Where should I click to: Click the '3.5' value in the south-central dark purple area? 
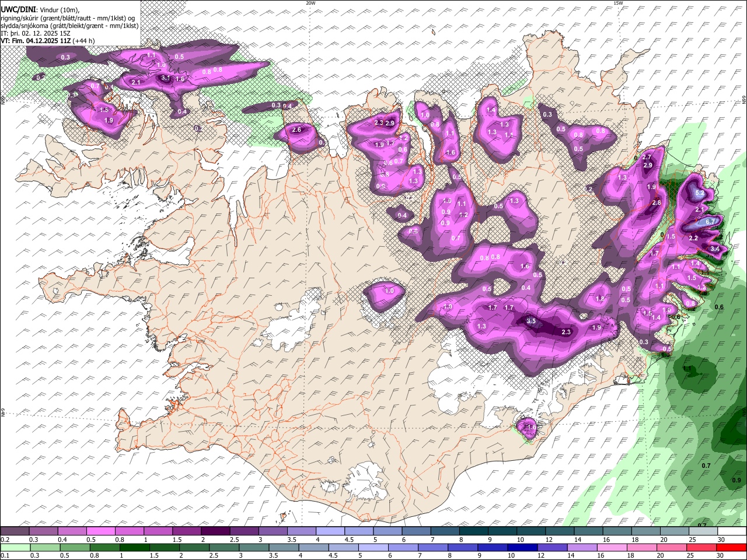point(531,321)
